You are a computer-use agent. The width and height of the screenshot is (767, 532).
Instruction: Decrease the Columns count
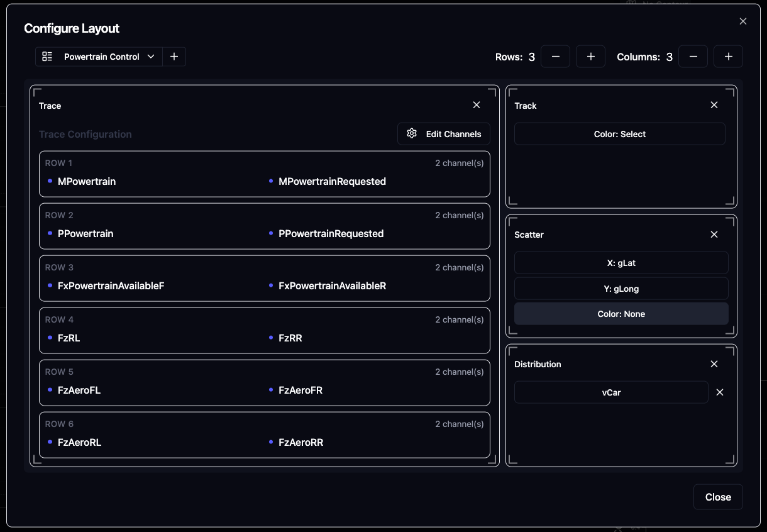(693, 57)
